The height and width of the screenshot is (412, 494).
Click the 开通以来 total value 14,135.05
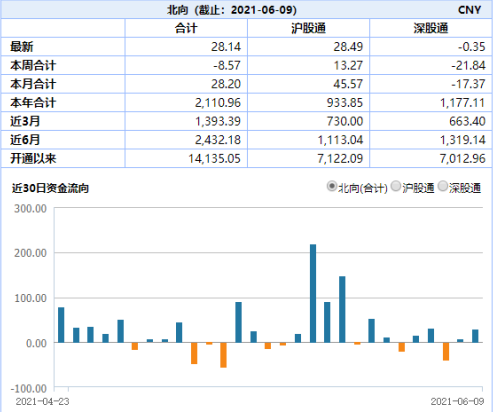coord(214,159)
